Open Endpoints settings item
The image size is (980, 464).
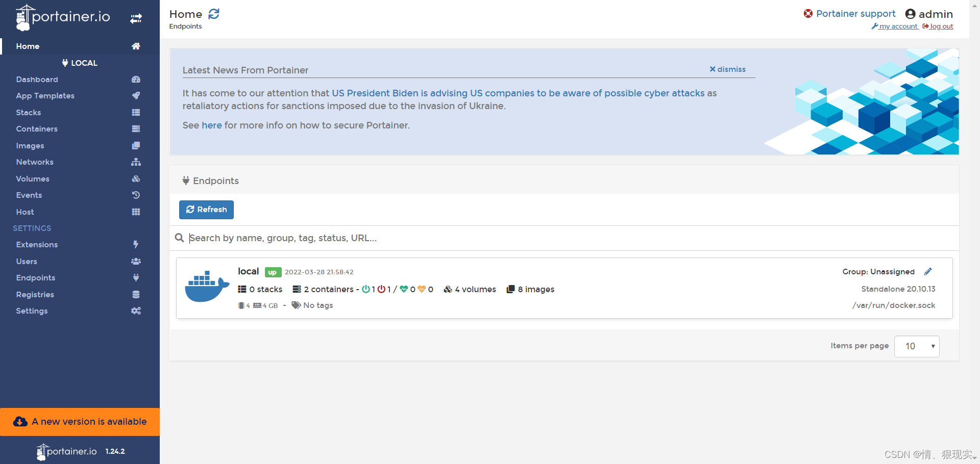[36, 278]
